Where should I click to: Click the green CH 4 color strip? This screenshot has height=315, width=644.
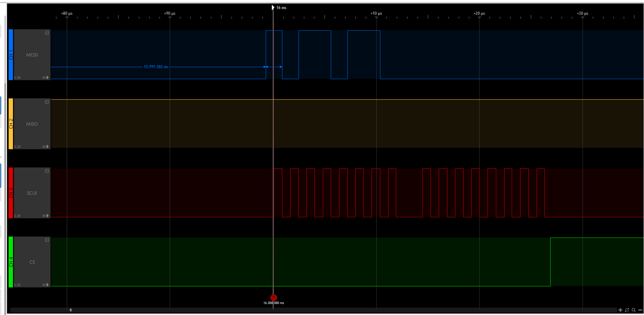coord(11,262)
